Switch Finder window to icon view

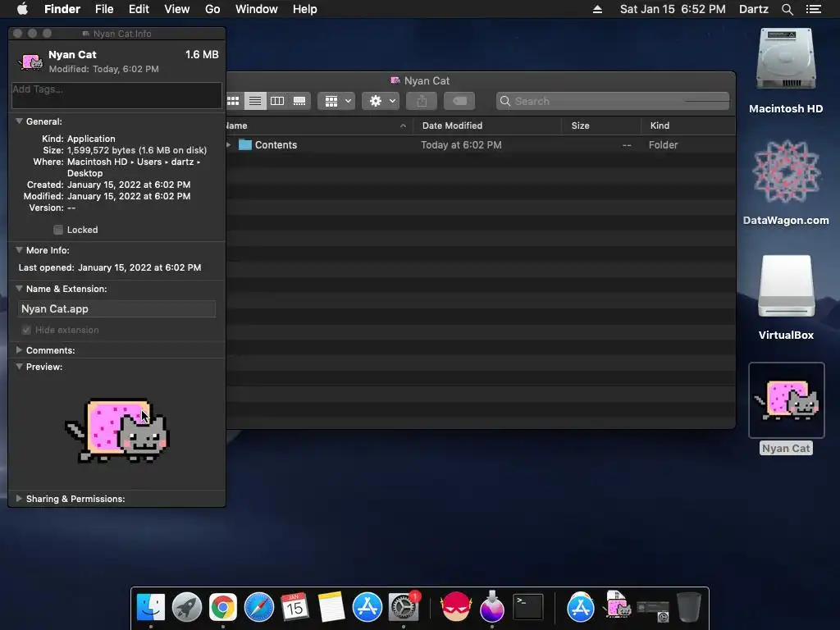pyautogui.click(x=234, y=101)
